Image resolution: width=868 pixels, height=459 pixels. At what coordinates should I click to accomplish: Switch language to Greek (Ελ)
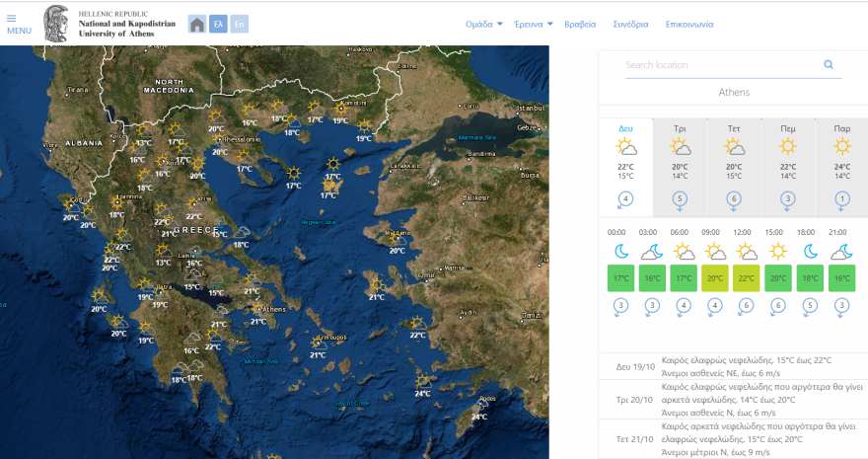pyautogui.click(x=218, y=24)
